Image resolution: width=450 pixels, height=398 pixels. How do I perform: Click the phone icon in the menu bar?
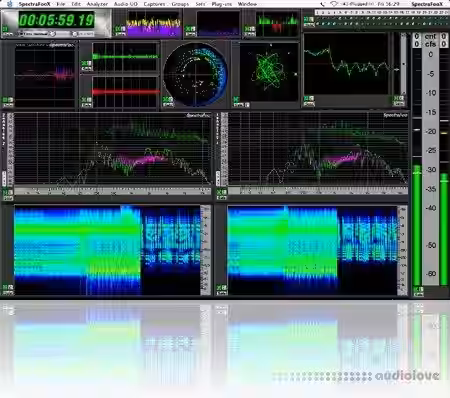(x=322, y=4)
